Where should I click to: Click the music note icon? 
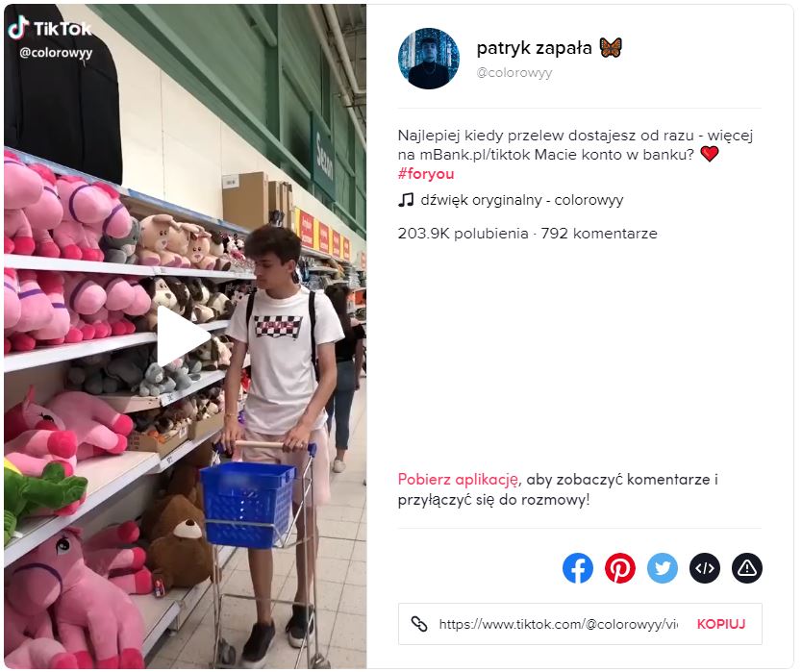click(x=406, y=200)
